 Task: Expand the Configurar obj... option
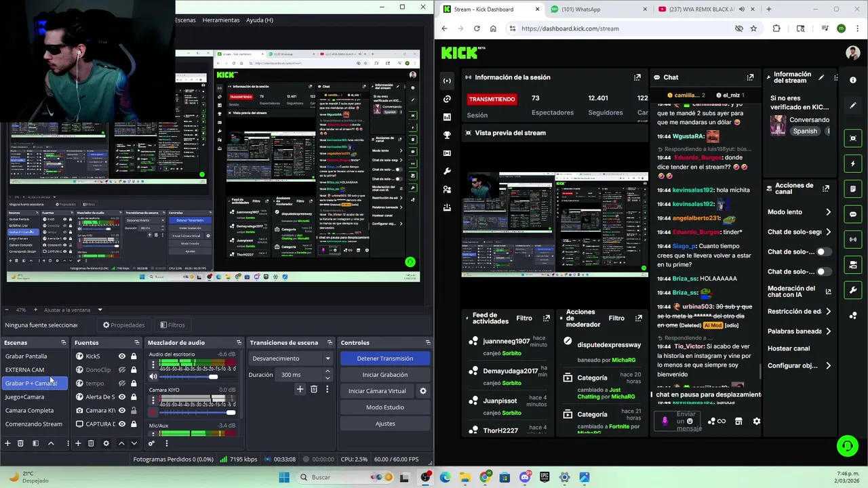[828, 366]
